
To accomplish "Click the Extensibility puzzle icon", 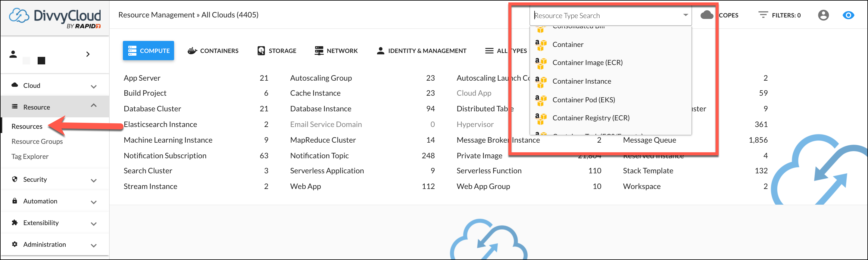I will point(14,222).
